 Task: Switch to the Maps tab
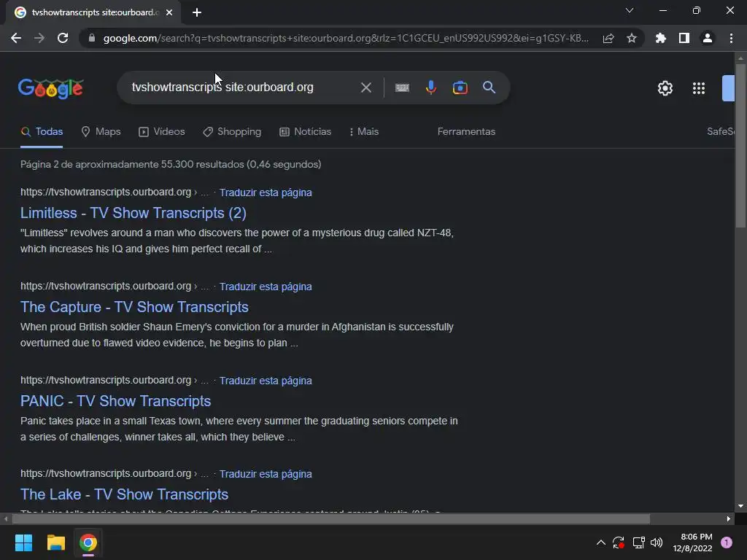click(101, 131)
